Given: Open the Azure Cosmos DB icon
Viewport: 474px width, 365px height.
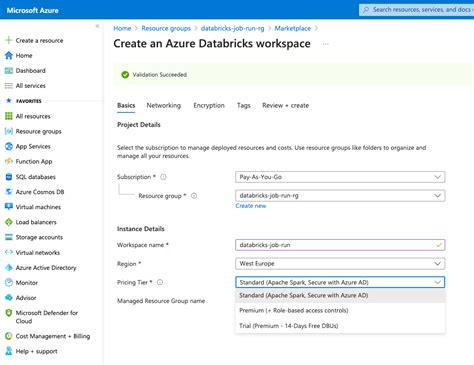Looking at the screenshot, I should (x=9, y=192).
